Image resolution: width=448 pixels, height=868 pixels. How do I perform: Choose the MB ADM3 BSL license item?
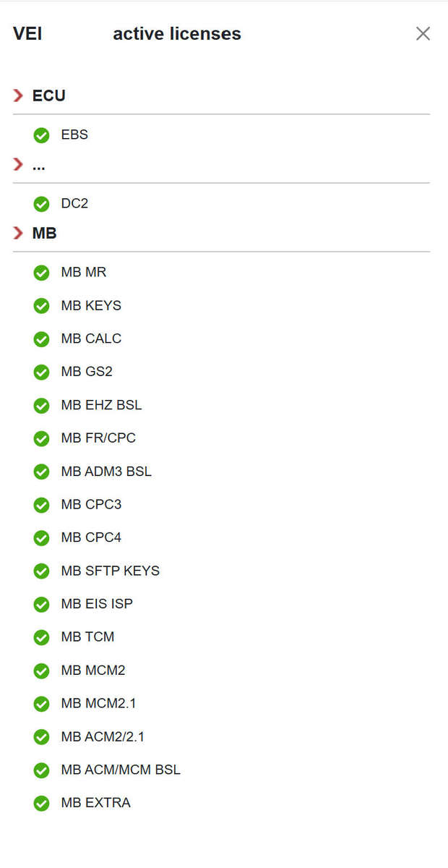click(106, 472)
